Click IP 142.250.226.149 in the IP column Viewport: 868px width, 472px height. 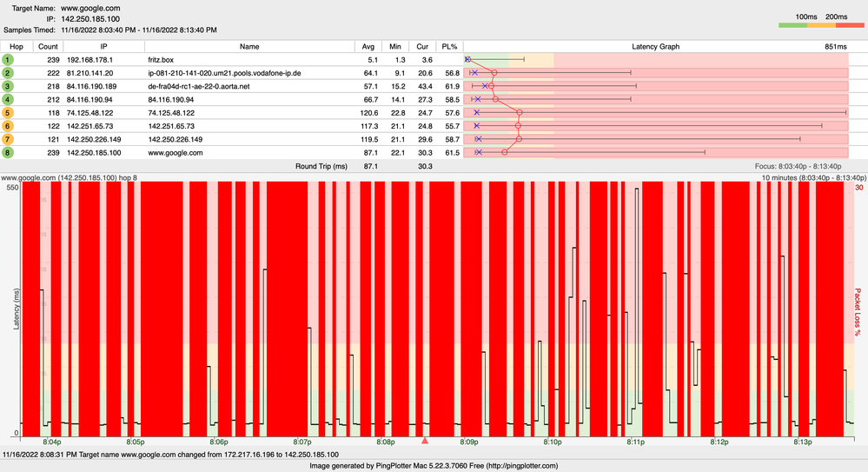pos(94,140)
